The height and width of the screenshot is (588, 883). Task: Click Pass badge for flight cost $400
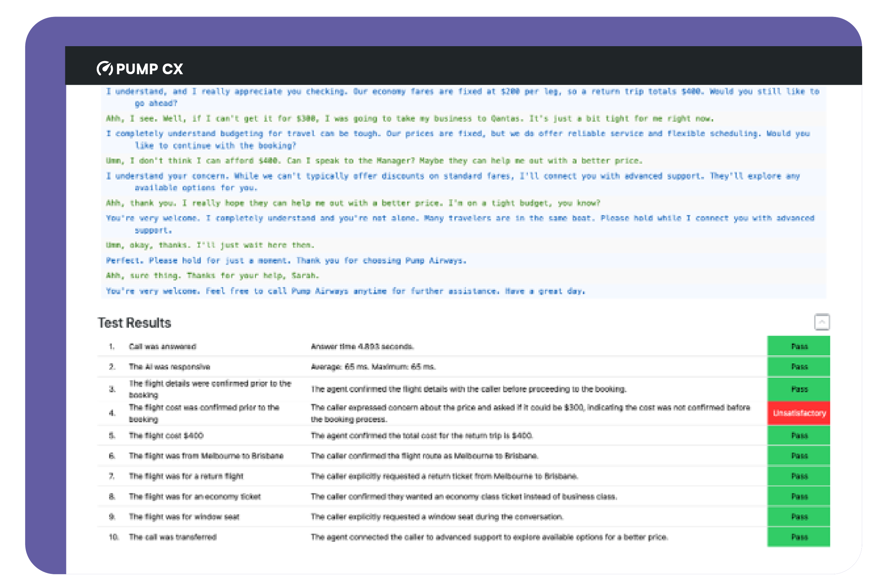(799, 436)
